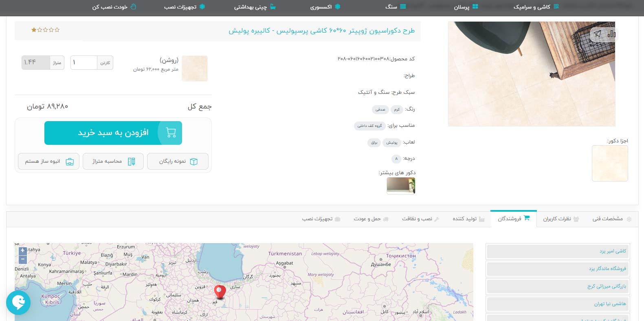This screenshot has width=644, height=321.
Task: Select the اجزا دکور tile thumbnail
Action: pos(610,163)
